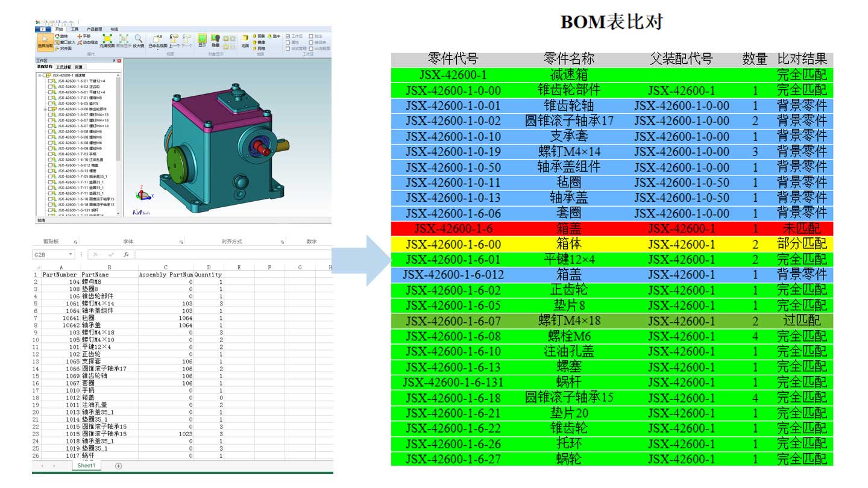Switch to the 工艺过程 panel tab
This screenshot has width=868, height=488.
tap(63, 67)
